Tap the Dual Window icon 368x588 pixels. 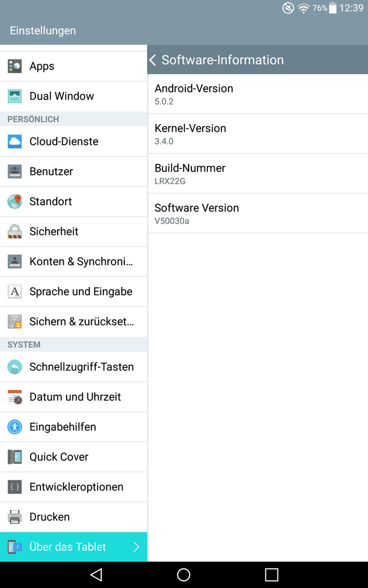pyautogui.click(x=15, y=96)
